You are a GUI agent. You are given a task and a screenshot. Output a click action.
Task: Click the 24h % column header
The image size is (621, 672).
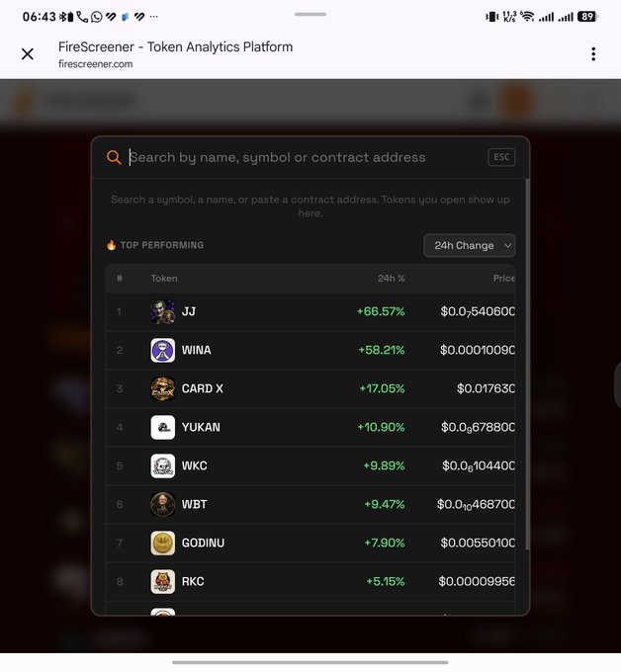coord(392,279)
